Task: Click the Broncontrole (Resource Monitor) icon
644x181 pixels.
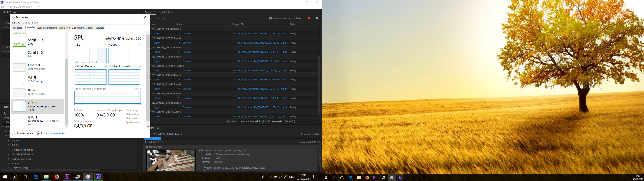Action: [39, 133]
